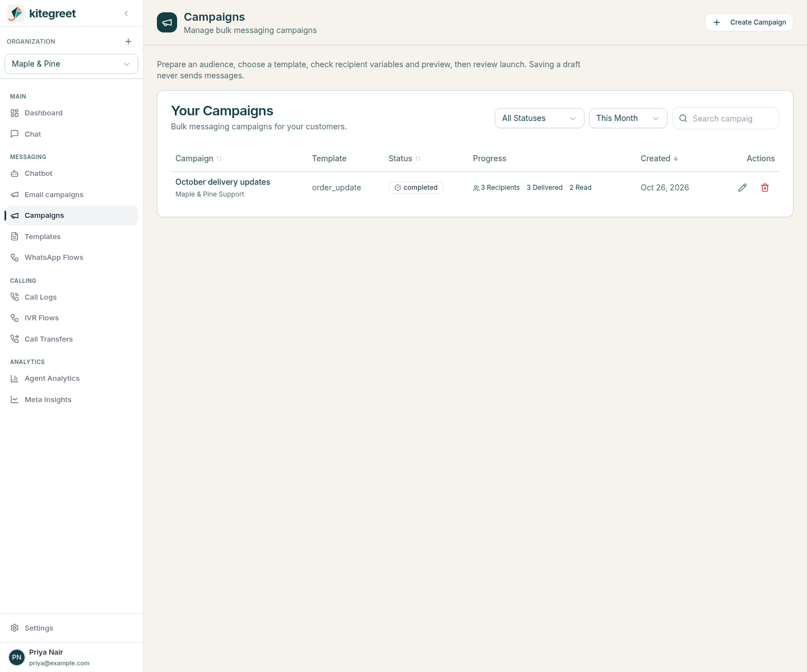Click the October delivery updates campaign name
This screenshot has height=672, width=807.
click(x=222, y=182)
